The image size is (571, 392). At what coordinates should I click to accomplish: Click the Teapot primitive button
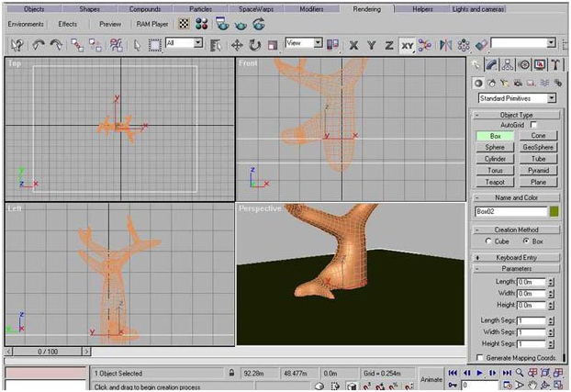495,182
